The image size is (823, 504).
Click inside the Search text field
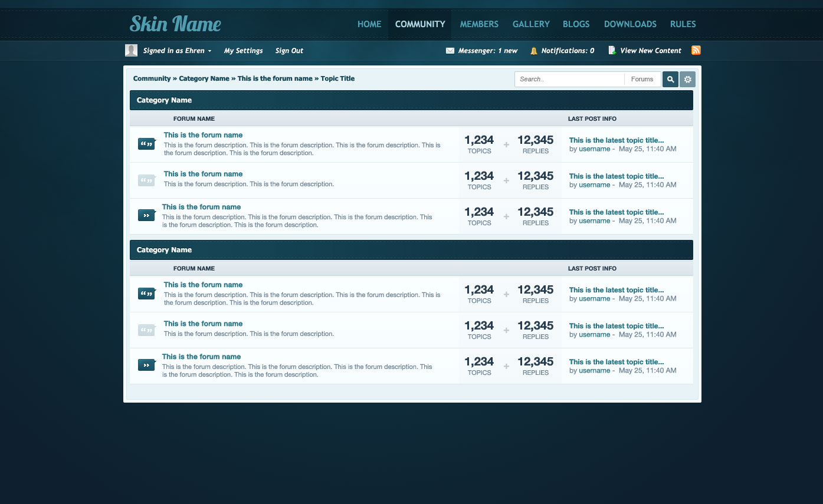[569, 80]
